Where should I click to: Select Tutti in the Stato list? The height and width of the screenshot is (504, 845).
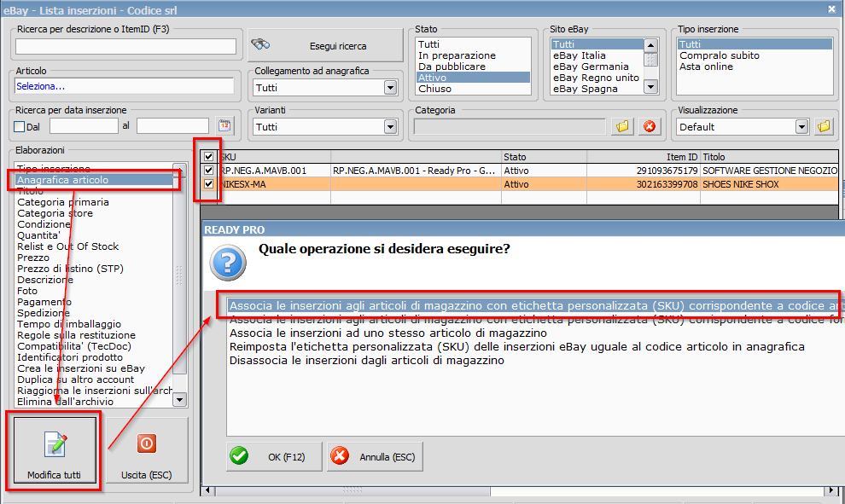pyautogui.click(x=473, y=44)
